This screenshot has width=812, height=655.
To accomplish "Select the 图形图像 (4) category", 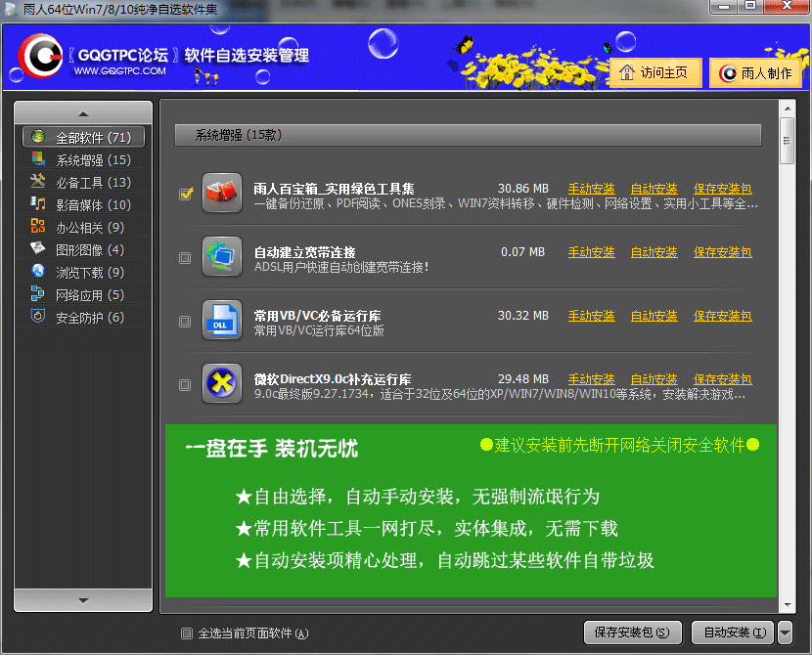I will pos(83,250).
